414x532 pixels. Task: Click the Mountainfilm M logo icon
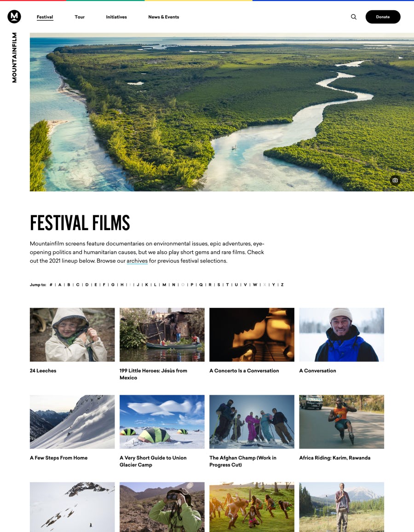[14, 16]
